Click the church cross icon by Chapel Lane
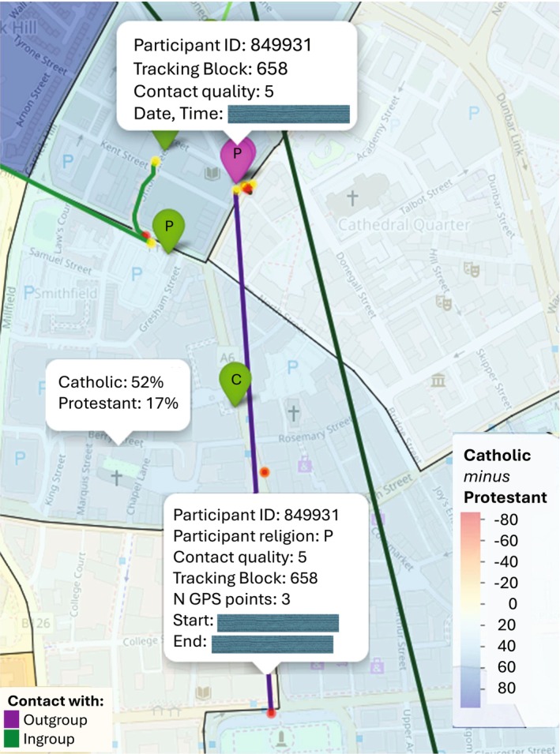The height and width of the screenshot is (754, 560). pyautogui.click(x=116, y=478)
